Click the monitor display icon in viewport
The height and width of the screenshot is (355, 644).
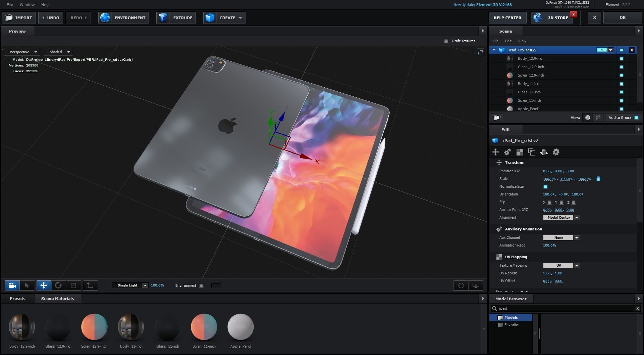click(476, 285)
